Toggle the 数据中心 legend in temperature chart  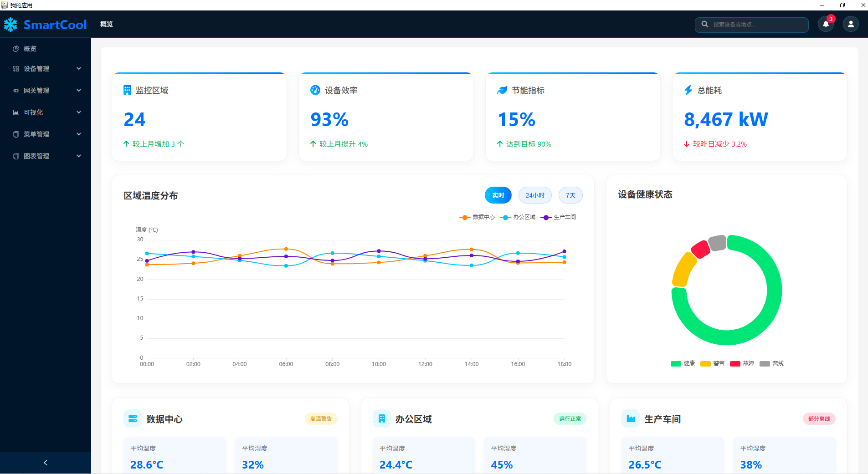click(477, 217)
